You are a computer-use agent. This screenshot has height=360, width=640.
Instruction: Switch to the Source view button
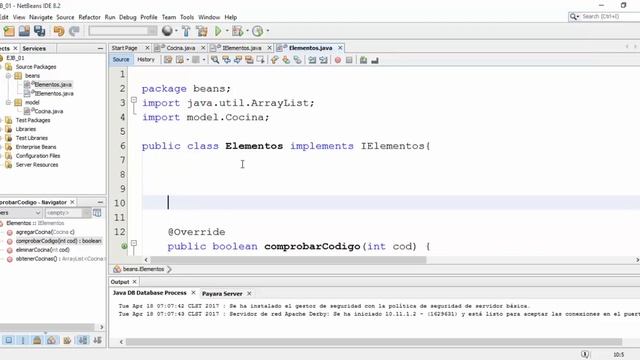pyautogui.click(x=121, y=60)
